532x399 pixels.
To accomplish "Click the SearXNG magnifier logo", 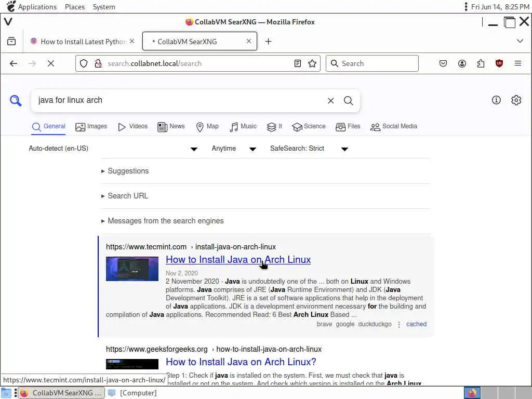I will coord(16,101).
